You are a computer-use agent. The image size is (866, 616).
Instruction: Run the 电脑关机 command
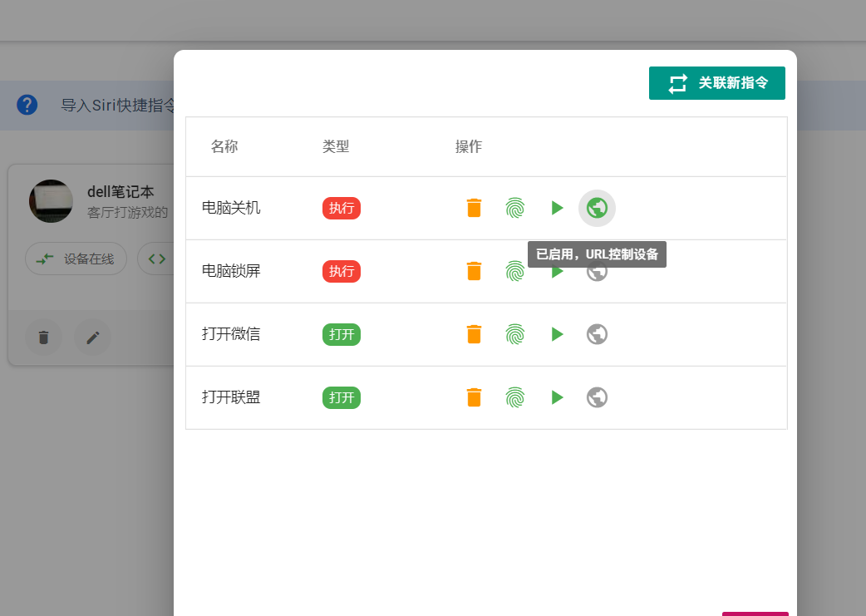coord(557,208)
